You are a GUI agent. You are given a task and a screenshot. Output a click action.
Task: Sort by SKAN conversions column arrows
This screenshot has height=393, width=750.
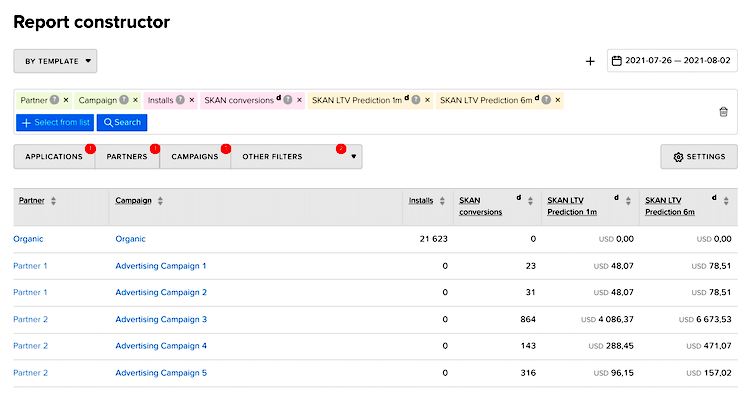pyautogui.click(x=530, y=201)
